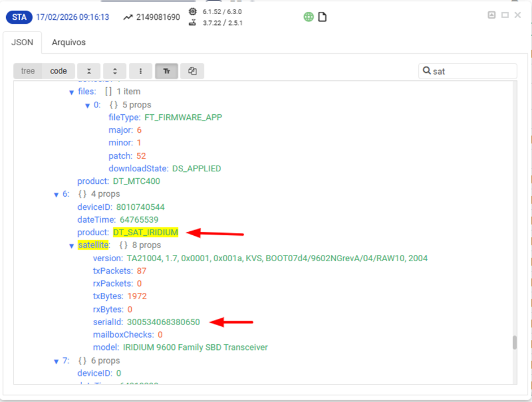Collapse the files array node
The image size is (532, 402).
[72, 92]
